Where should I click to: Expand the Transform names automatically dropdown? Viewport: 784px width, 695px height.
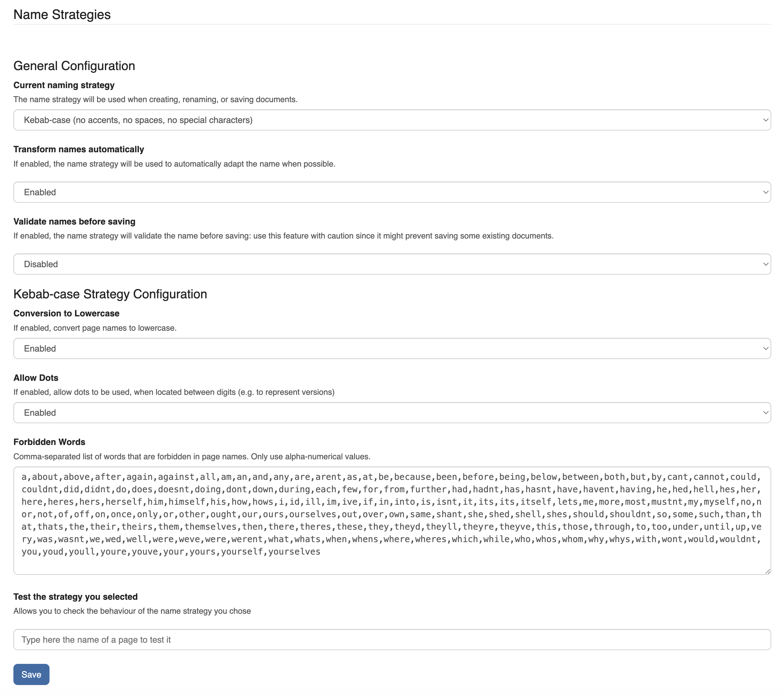coord(391,192)
